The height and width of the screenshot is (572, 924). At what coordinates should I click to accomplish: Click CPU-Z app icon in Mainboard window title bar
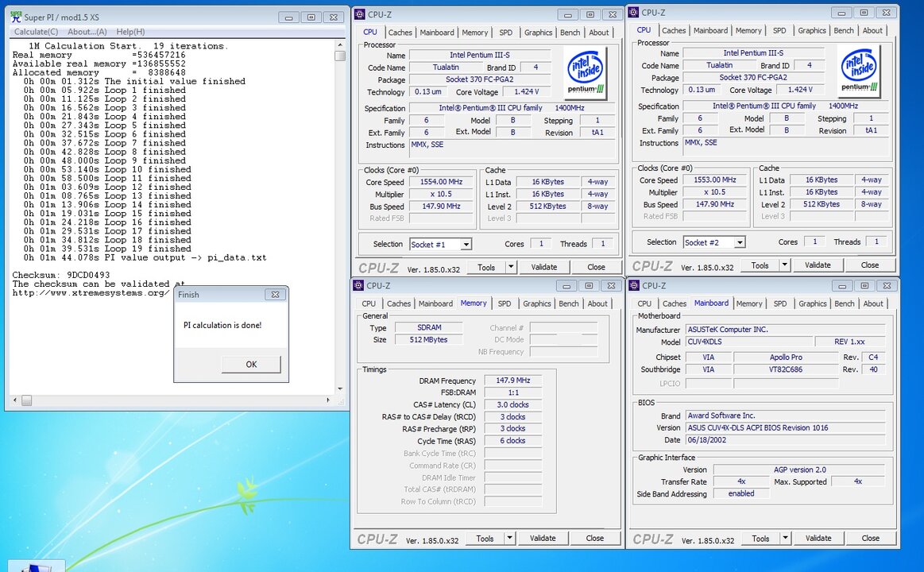pos(634,286)
